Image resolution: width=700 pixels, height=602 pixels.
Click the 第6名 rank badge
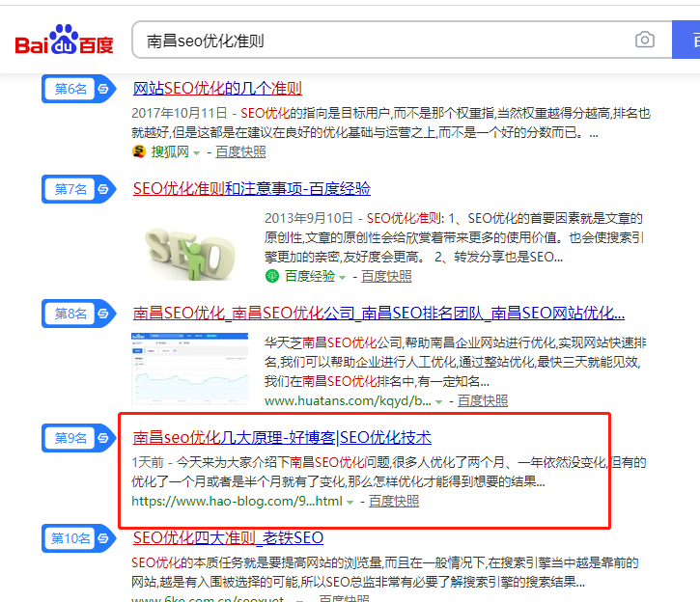point(78,89)
